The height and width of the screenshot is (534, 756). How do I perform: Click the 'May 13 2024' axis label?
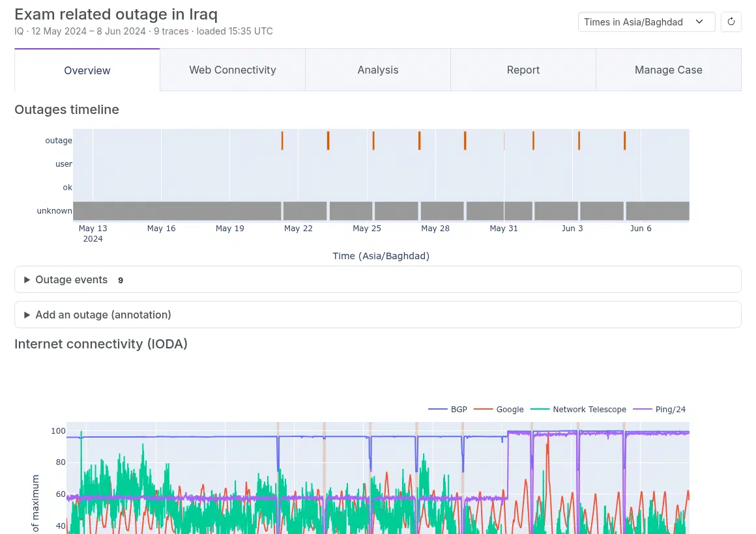(93, 233)
